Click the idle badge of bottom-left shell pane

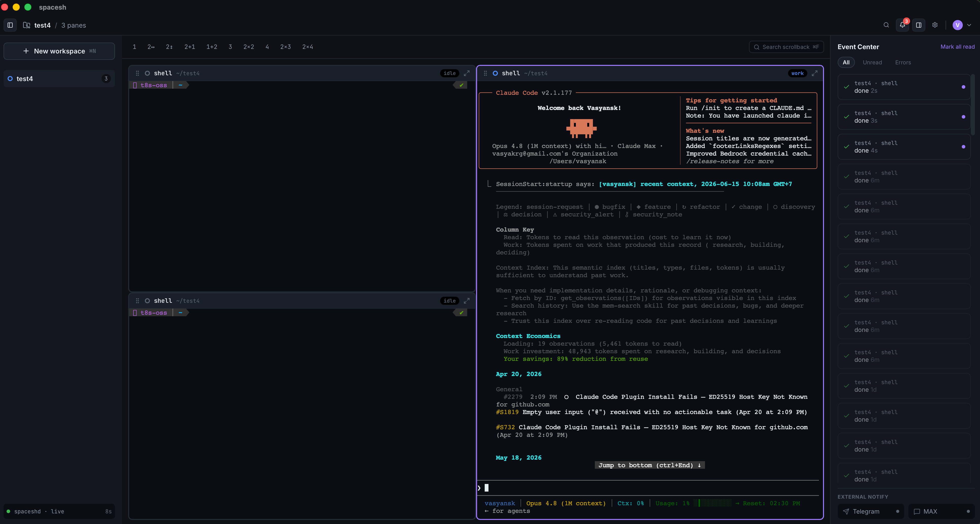point(449,301)
